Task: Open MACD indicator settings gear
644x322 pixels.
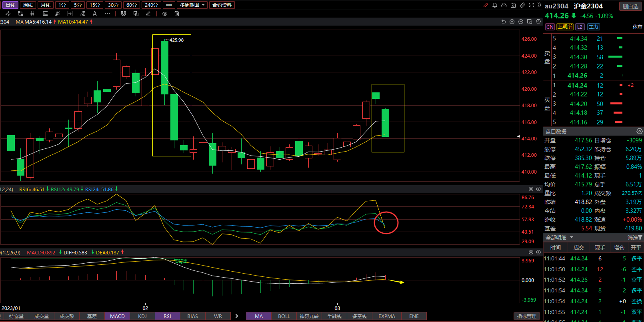Action: tap(538, 252)
